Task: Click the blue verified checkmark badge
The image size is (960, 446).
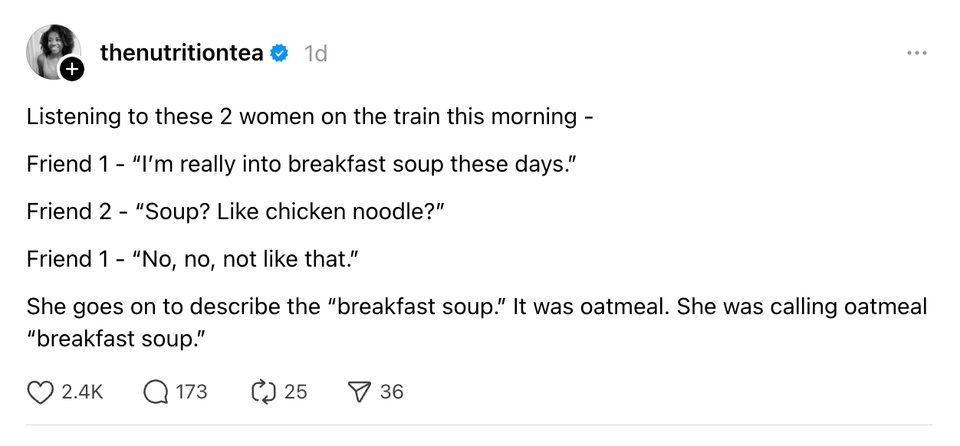Action: pos(281,54)
